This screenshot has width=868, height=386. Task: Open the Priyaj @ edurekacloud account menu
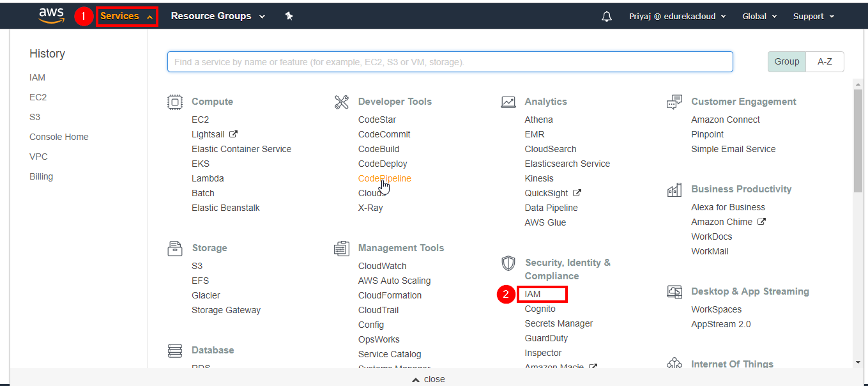(677, 17)
